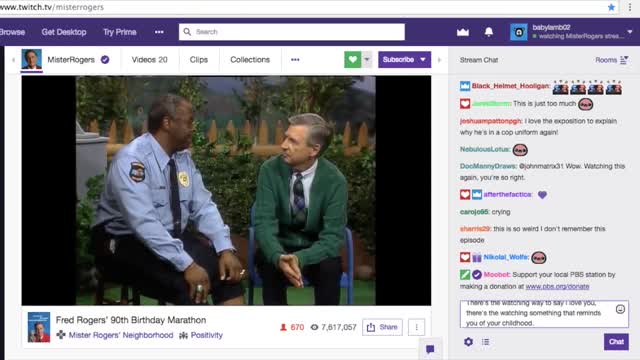Click the whispers speech bubble icon
Image resolution: width=640 pixels, height=360 pixels.
[x=430, y=349]
